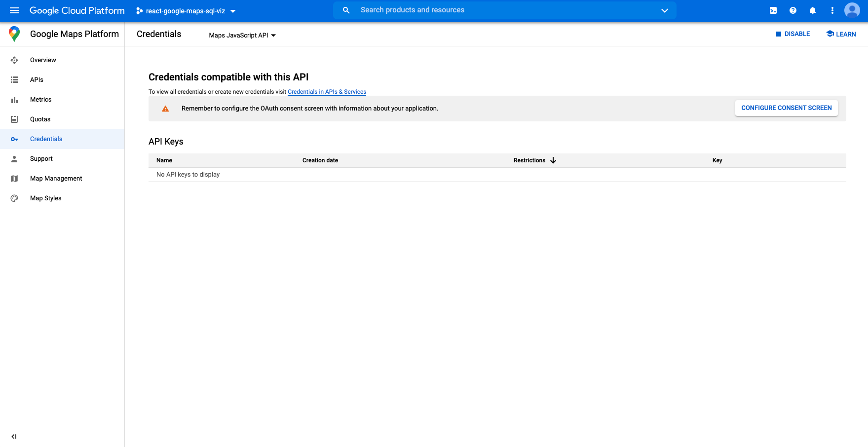Sort by the Restrictions arrow icon
Image resolution: width=868 pixels, height=447 pixels.
[553, 160]
